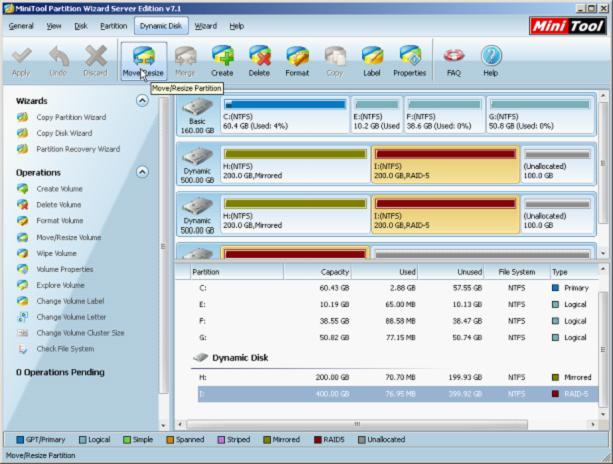Viewport: 613px width, 464px height.
Task: Click the Mirrored legend color swatch
Action: pos(267,440)
